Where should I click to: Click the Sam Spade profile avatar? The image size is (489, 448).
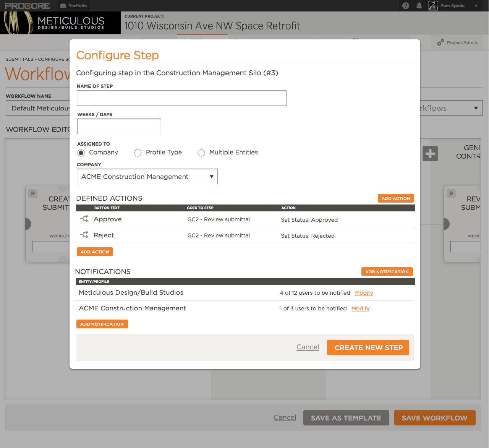(433, 6)
